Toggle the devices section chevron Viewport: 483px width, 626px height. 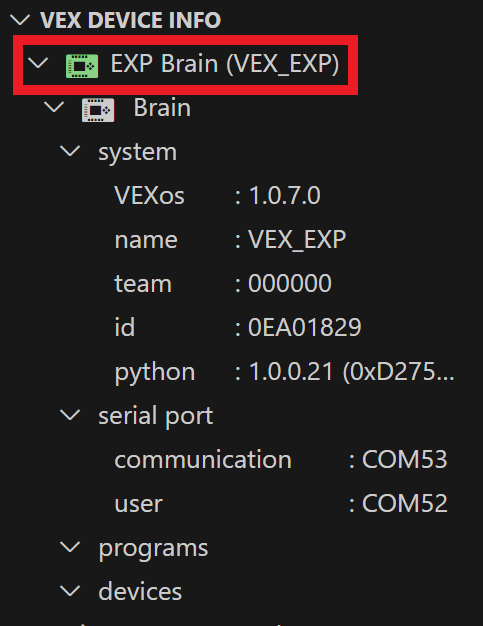pos(70,591)
